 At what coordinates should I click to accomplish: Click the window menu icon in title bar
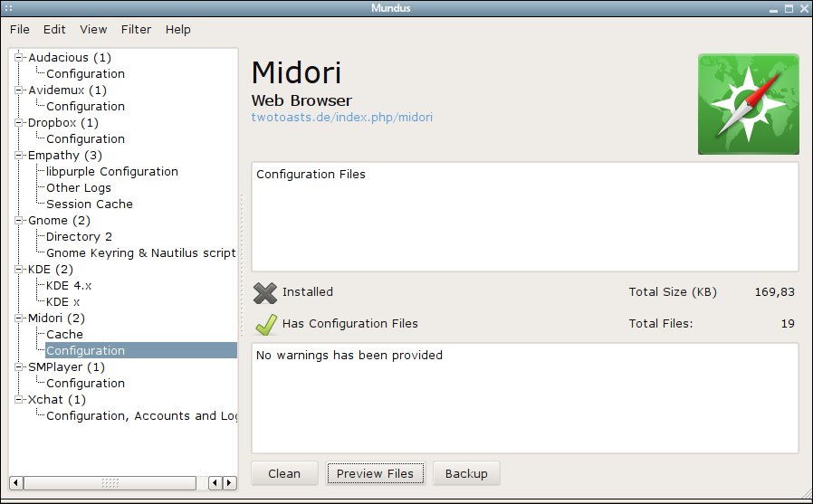[x=8, y=8]
